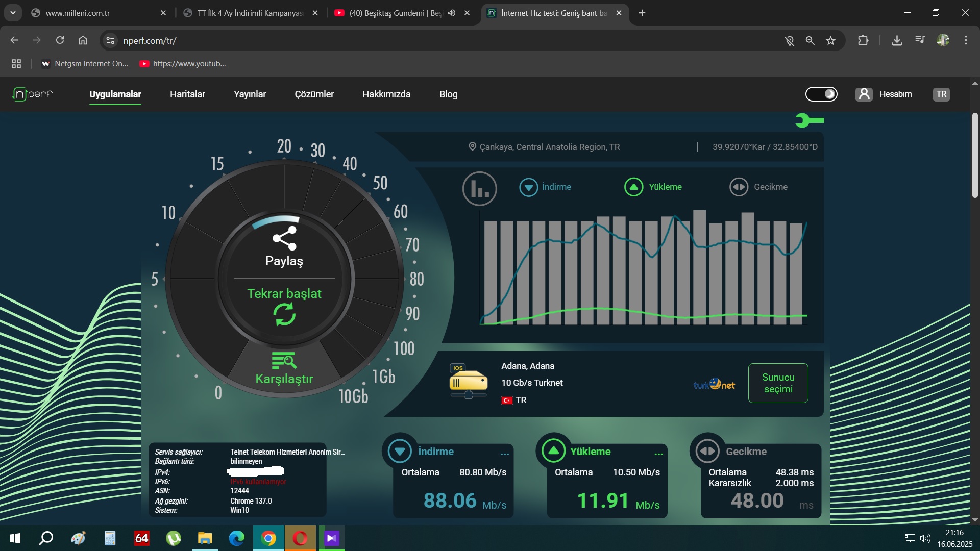Reload the nperf page
This screenshot has width=980, height=551.
tap(60, 40)
